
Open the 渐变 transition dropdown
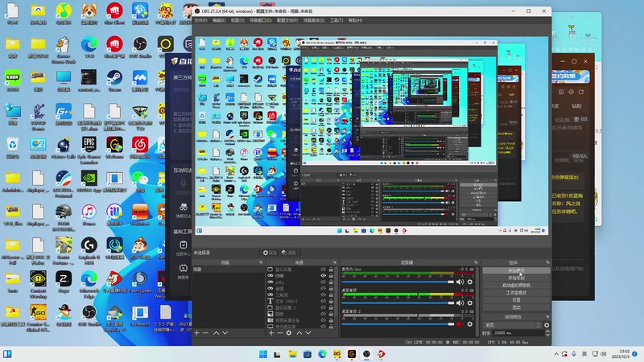(512, 325)
